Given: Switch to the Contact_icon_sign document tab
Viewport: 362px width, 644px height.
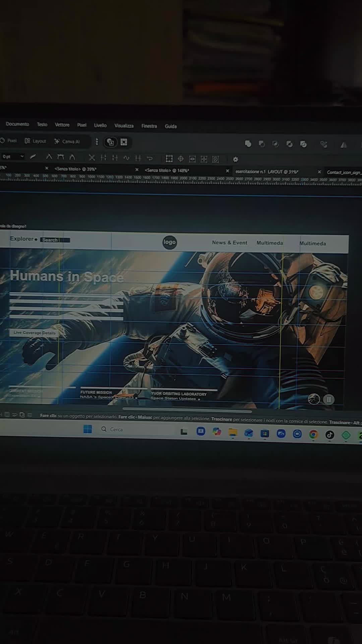Looking at the screenshot, I should [x=344, y=172].
